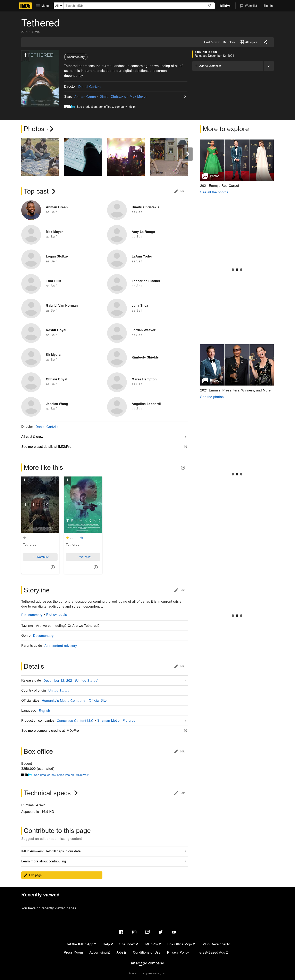Open external link icon for IMDbPro cast details
Image resolution: width=295 pixels, height=980 pixels.
[185, 447]
